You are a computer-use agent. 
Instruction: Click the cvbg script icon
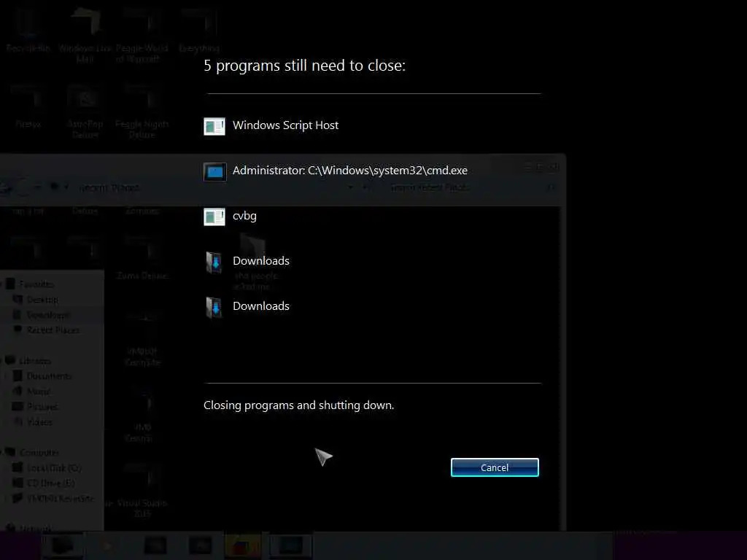[x=214, y=217]
